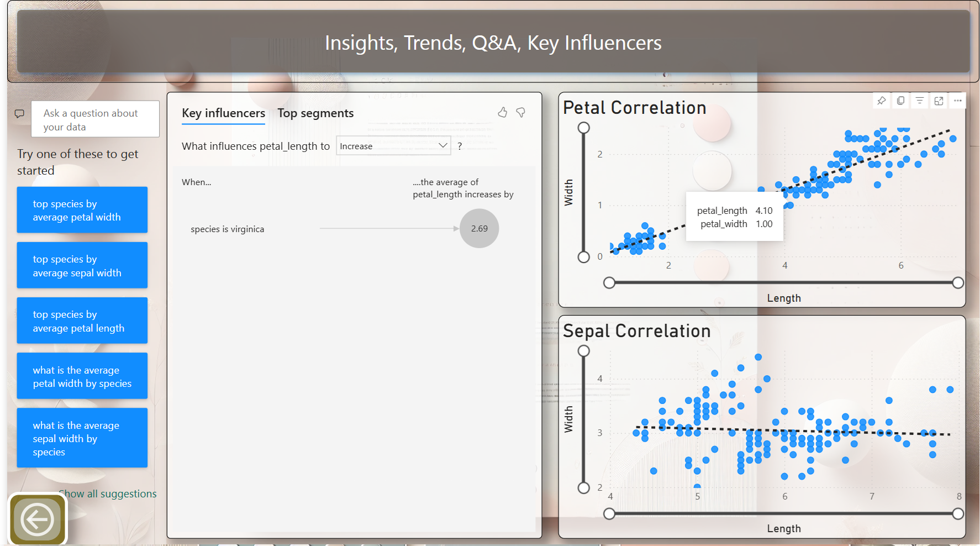
Task: Click 'What influences petal_length to' label
Action: (x=256, y=146)
